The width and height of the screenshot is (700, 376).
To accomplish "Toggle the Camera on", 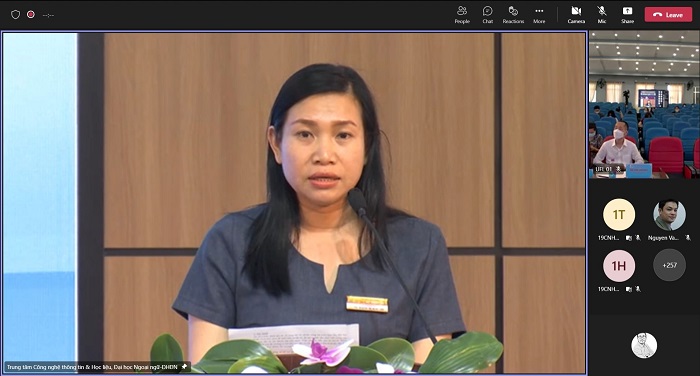I will click(576, 14).
